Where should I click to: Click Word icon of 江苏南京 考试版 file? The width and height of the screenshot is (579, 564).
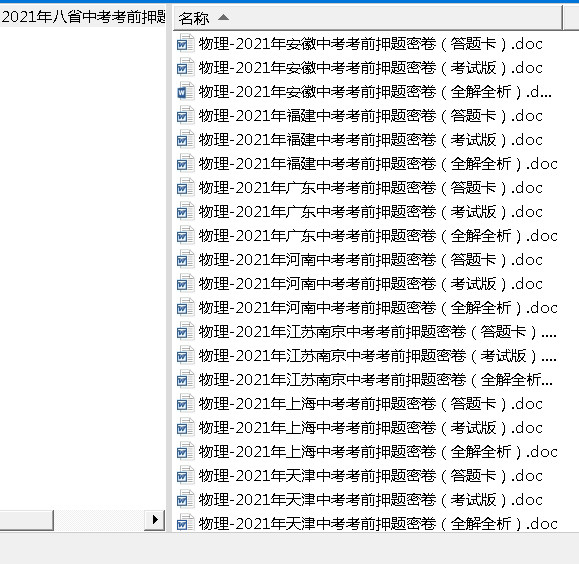tap(185, 355)
